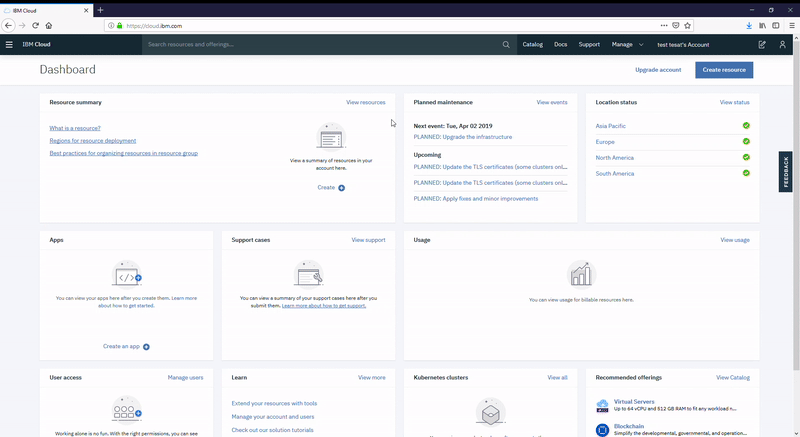Image resolution: width=800 pixels, height=437 pixels.
Task: Click the plus icon next to Create
Action: 341,188
